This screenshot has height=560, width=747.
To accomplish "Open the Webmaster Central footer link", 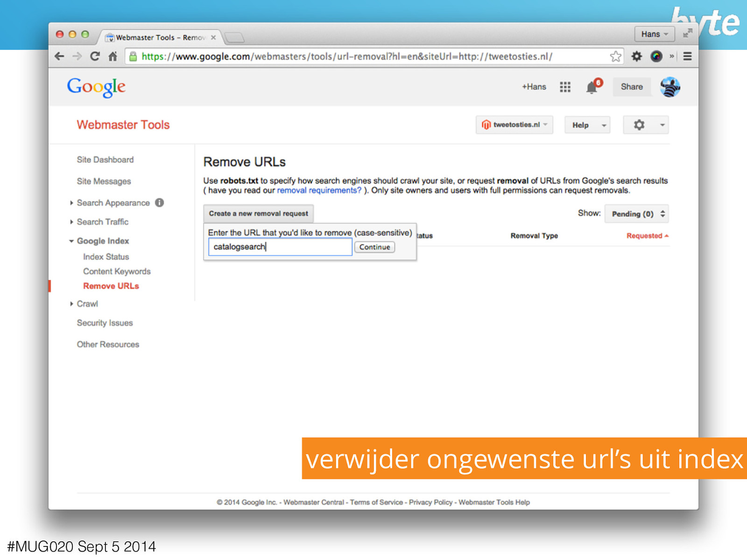I will [314, 502].
